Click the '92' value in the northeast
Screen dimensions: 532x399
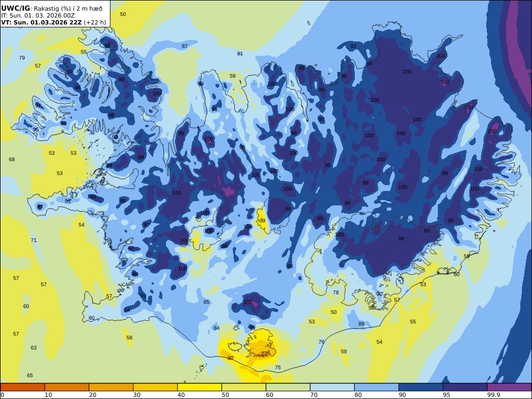(353, 46)
